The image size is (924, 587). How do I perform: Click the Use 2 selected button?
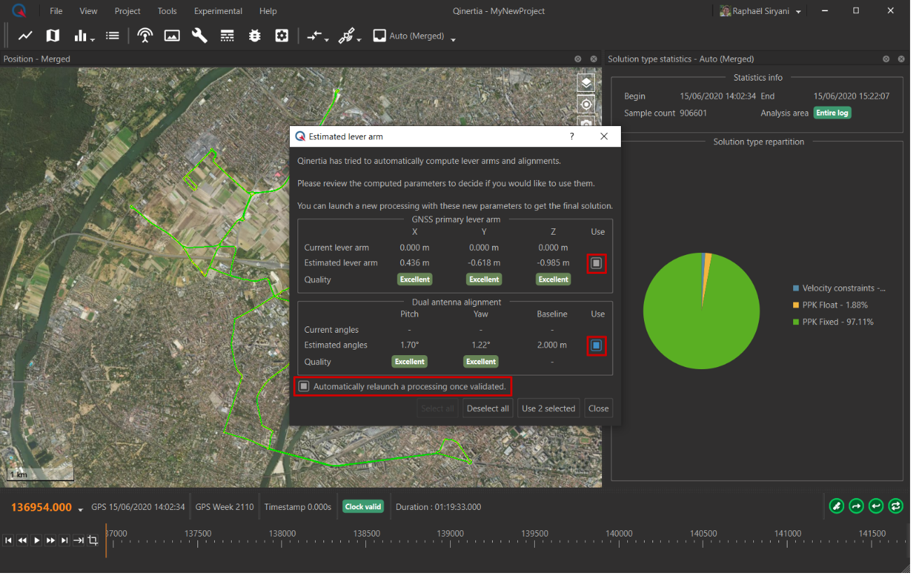pos(548,408)
